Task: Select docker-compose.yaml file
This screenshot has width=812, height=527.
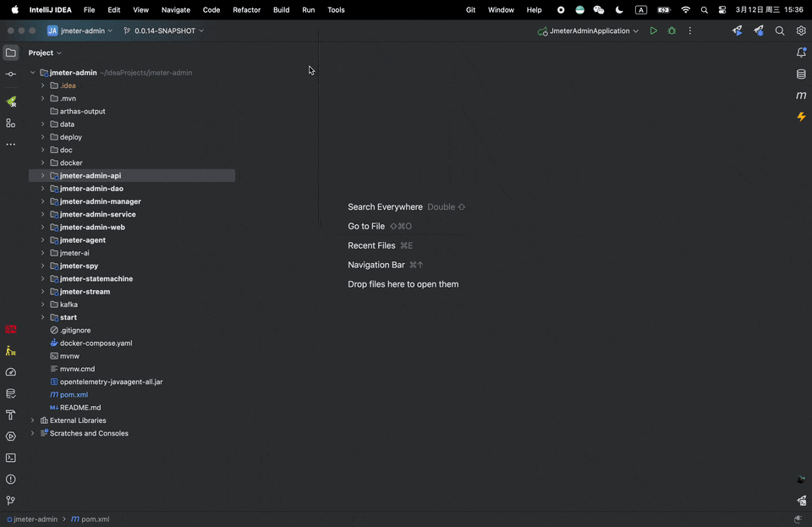Action: [96, 343]
